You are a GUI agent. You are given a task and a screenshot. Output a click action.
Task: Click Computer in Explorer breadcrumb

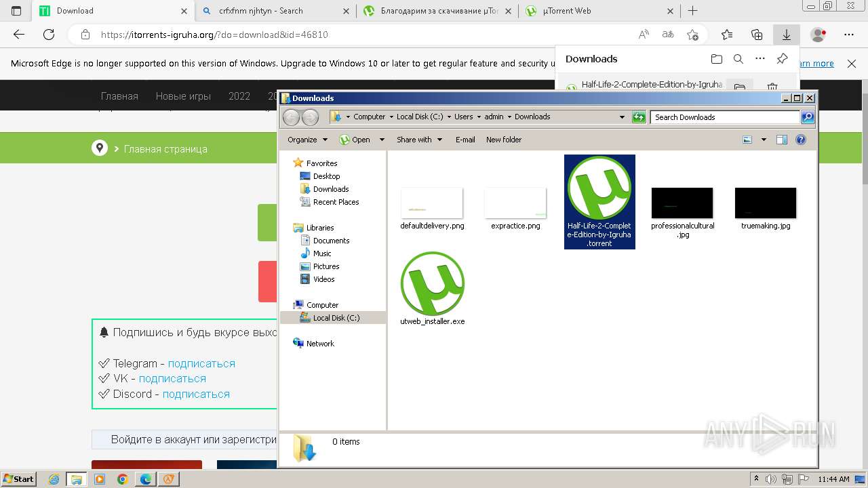pyautogui.click(x=369, y=117)
